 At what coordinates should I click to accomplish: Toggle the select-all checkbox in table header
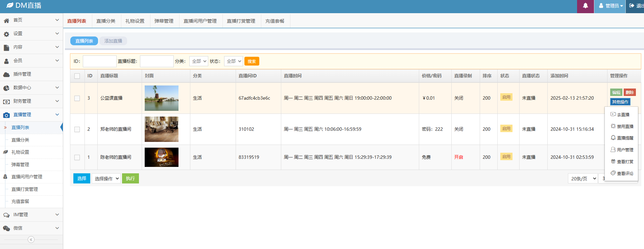pyautogui.click(x=77, y=76)
